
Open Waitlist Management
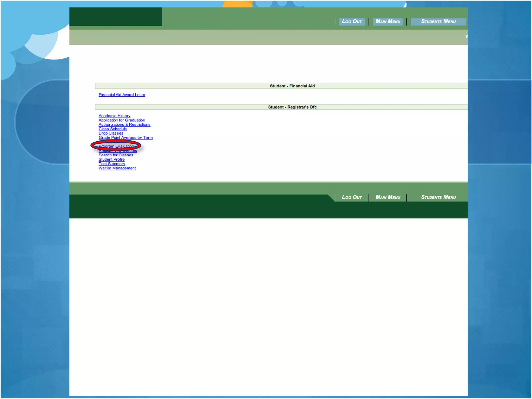click(x=117, y=168)
